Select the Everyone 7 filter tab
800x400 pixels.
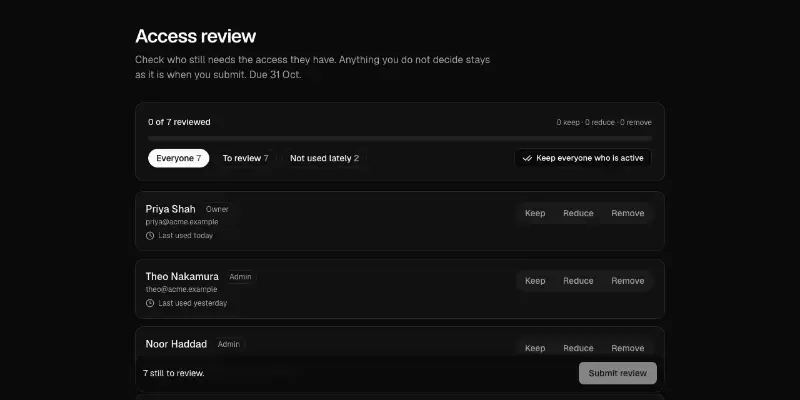click(179, 158)
